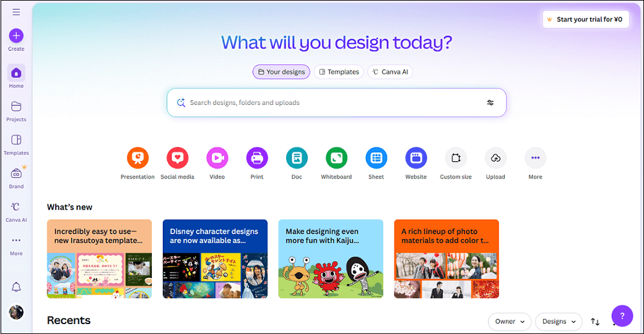
Task: Open the notifications bell
Action: (16, 287)
